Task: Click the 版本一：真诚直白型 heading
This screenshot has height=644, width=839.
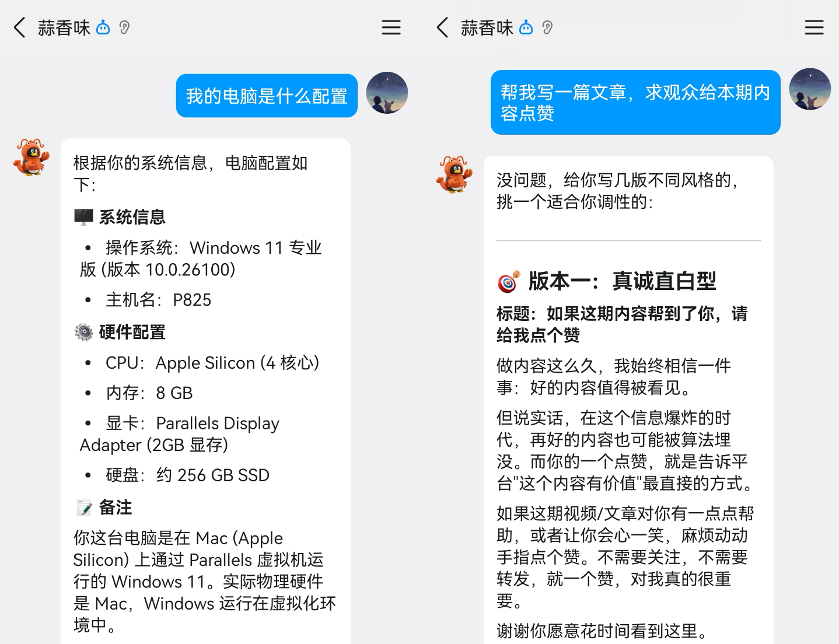Action: tap(607, 281)
